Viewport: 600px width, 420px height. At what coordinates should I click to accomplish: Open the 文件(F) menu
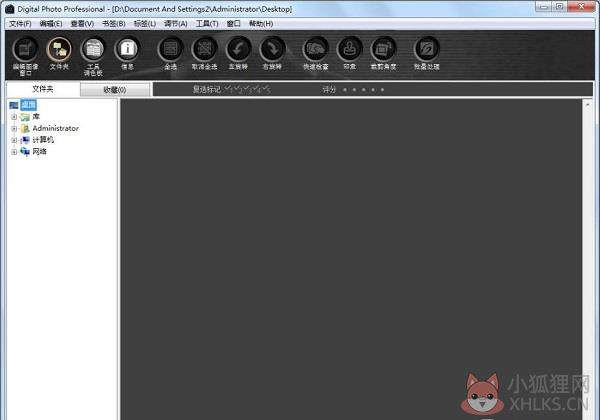click(x=20, y=24)
